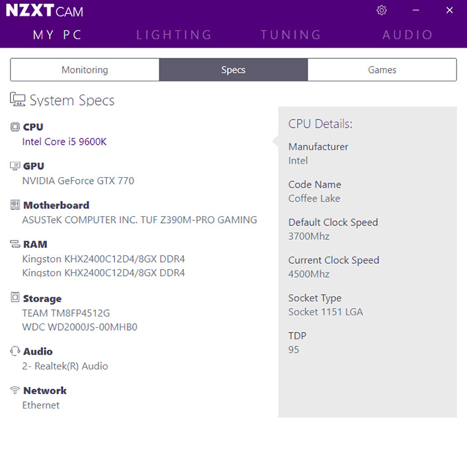Click the CPU chip icon

(15, 127)
